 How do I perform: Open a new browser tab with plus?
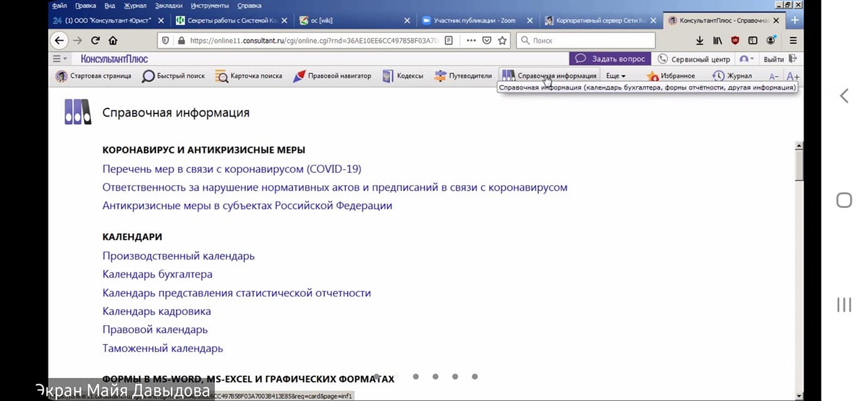point(795,20)
